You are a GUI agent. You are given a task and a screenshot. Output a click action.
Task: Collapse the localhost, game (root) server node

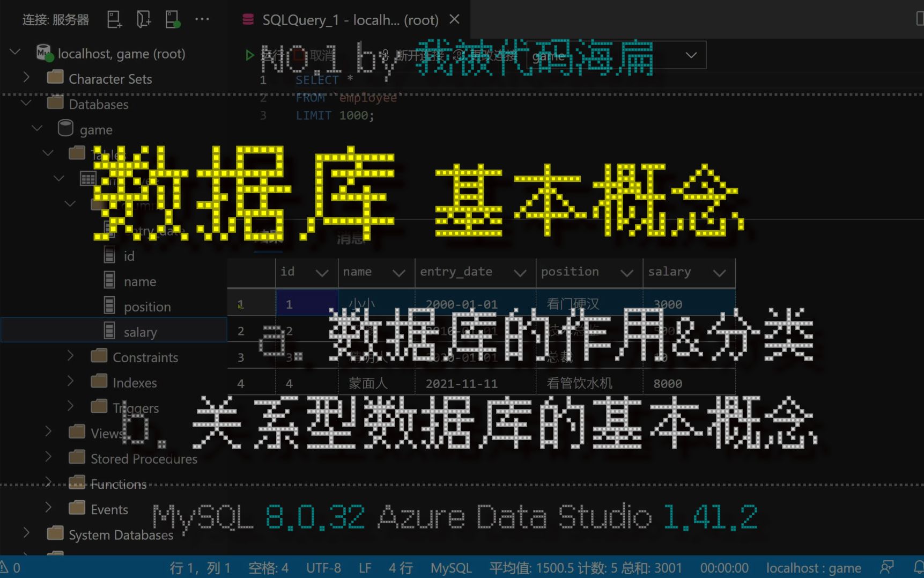tap(16, 53)
